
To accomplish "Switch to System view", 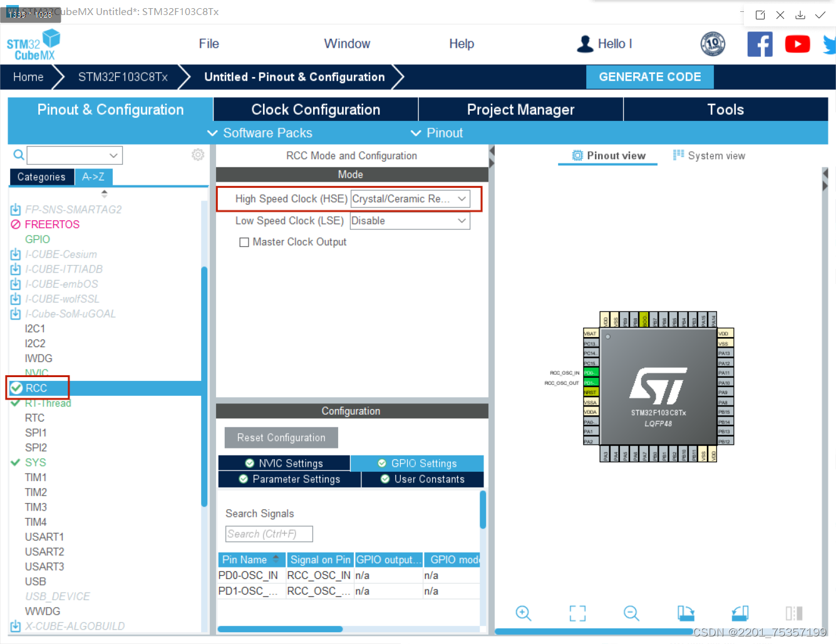I will pyautogui.click(x=709, y=155).
